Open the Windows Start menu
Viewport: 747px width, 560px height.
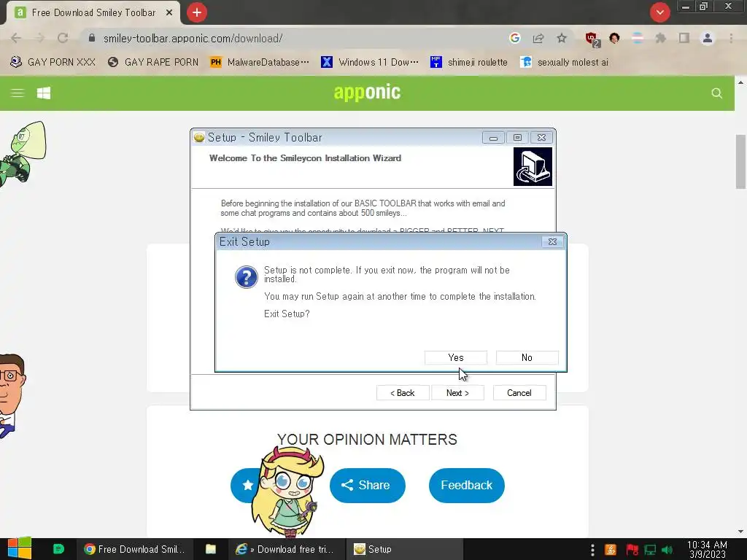(x=20, y=548)
